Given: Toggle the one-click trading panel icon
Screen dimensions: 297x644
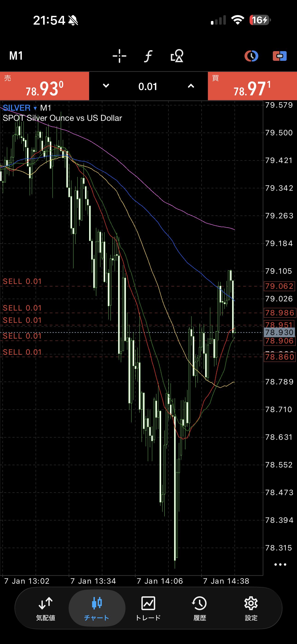Looking at the screenshot, I should click(x=280, y=56).
